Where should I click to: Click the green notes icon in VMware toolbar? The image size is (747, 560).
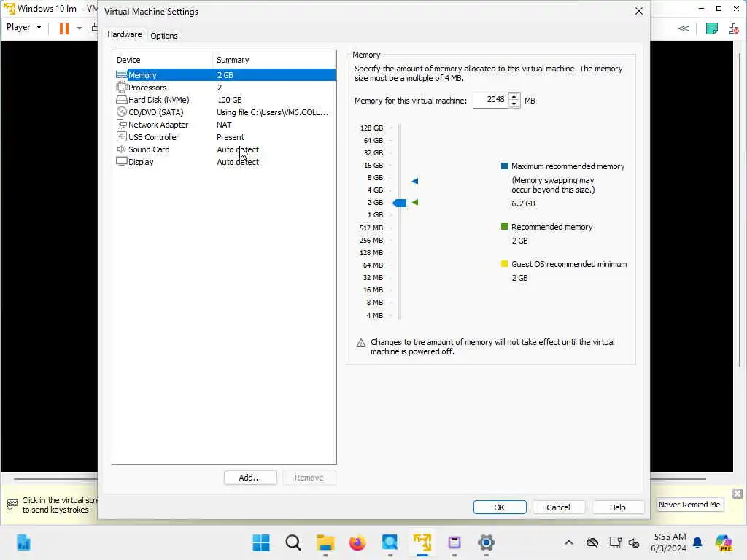[x=712, y=28]
